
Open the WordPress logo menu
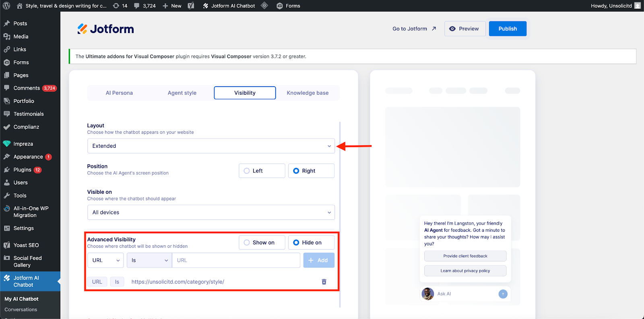click(x=6, y=6)
